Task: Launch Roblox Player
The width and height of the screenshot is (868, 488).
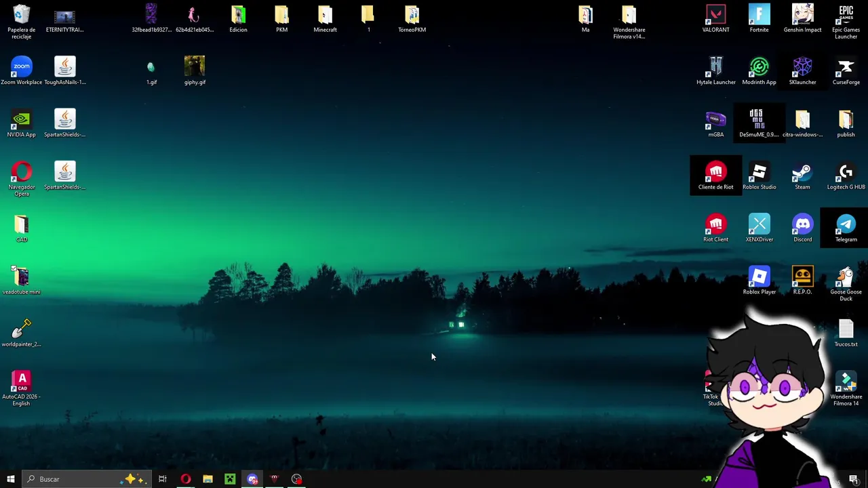Action: tap(759, 281)
